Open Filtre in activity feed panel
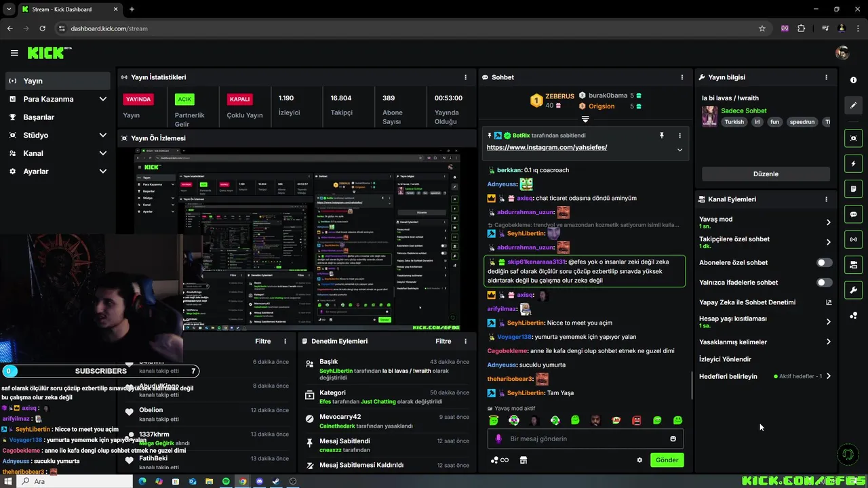 pos(263,342)
